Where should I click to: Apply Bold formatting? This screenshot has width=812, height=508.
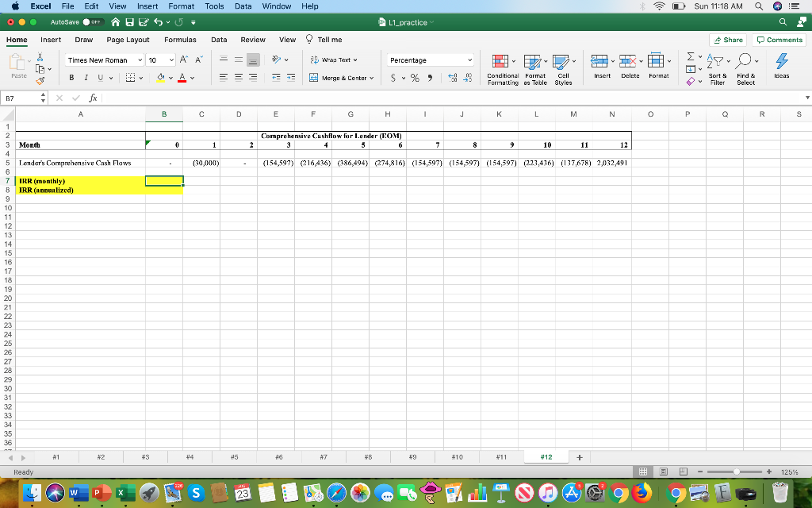(x=71, y=78)
